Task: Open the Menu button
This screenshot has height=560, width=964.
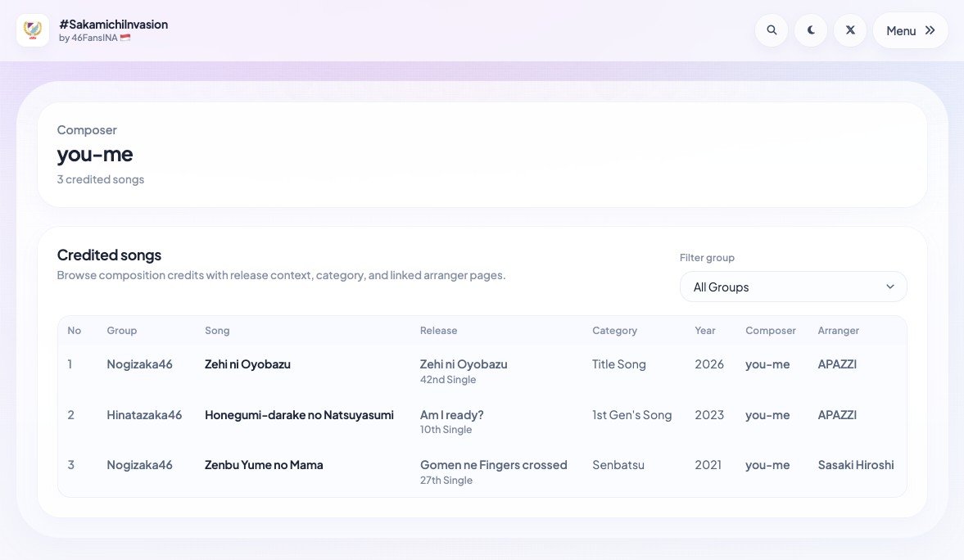Action: [911, 30]
